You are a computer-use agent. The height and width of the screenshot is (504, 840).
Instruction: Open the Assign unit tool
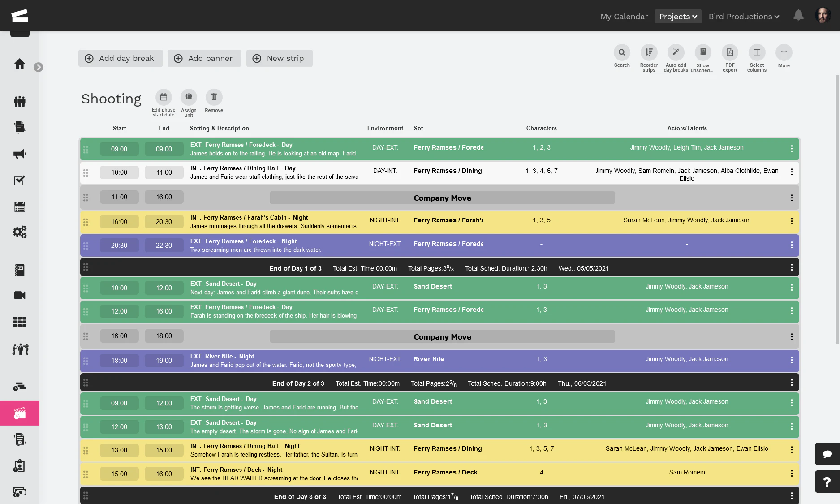pyautogui.click(x=189, y=96)
